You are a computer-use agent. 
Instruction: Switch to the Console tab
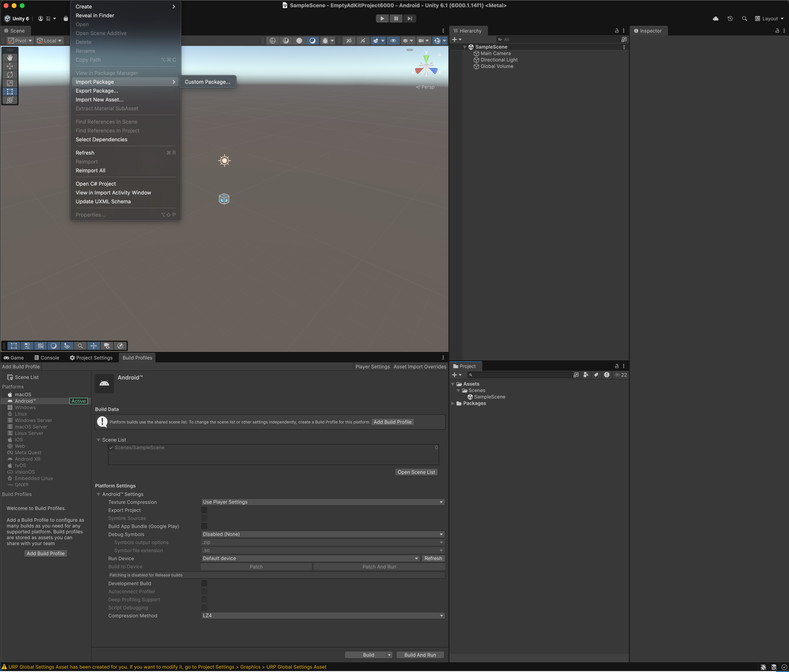point(47,358)
